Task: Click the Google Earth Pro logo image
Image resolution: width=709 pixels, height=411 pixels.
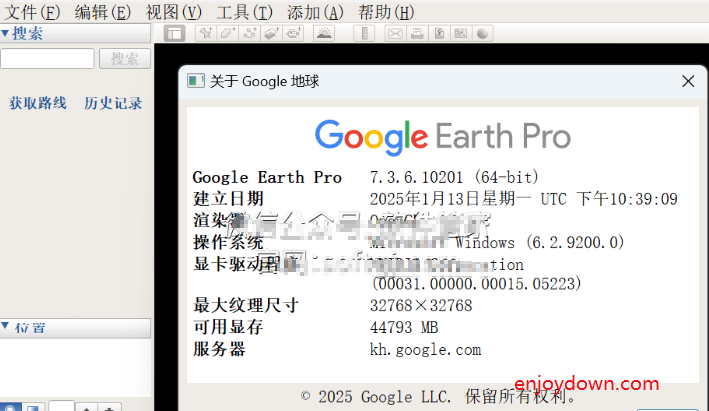Action: point(443,137)
